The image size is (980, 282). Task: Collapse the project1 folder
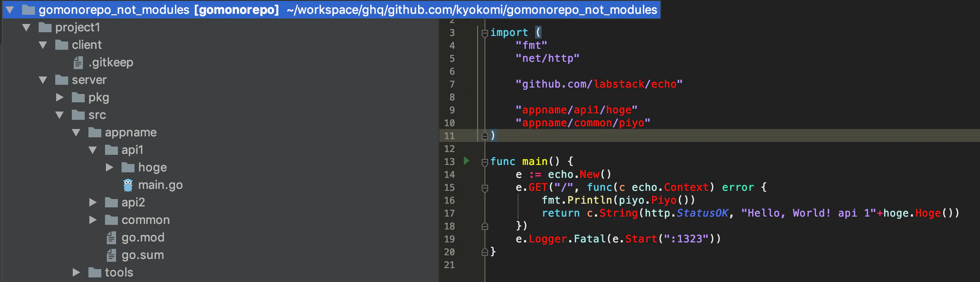pos(26,28)
